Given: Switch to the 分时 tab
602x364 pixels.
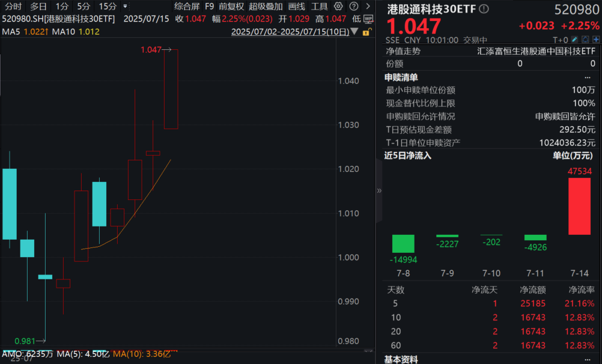Looking at the screenshot, I should 13,6.
